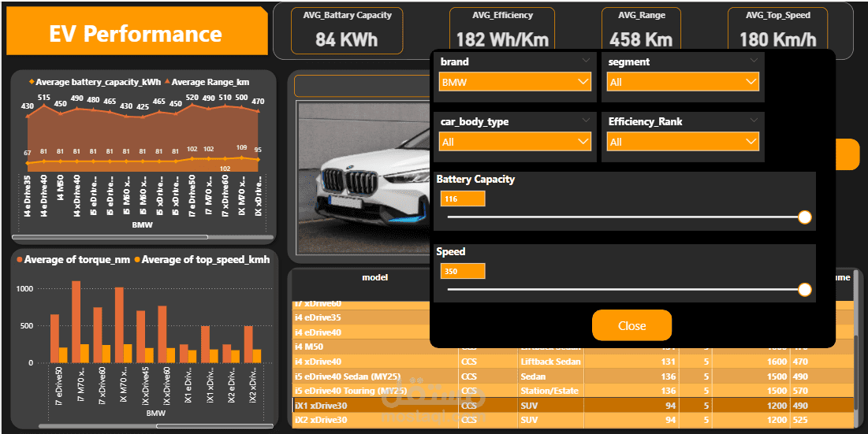Image resolution: width=868 pixels, height=434 pixels.
Task: Click the iX xDrive45 axis label in bar chart
Action: pyautogui.click(x=145, y=387)
